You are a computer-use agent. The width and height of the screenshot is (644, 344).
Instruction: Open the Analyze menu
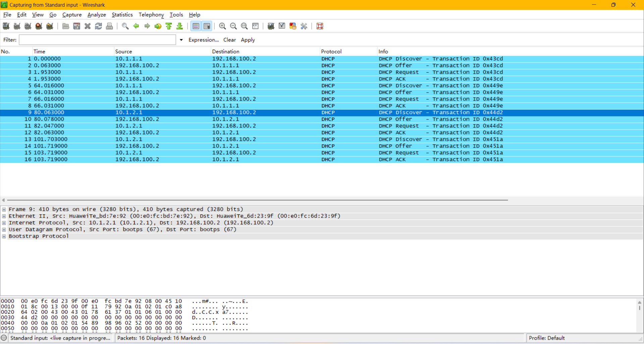pyautogui.click(x=97, y=15)
